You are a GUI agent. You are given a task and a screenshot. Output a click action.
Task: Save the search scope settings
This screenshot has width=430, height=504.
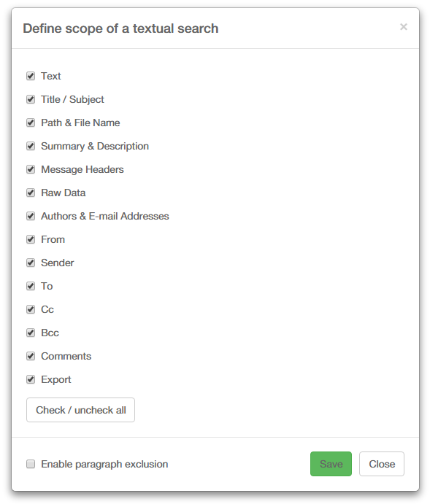coord(331,464)
